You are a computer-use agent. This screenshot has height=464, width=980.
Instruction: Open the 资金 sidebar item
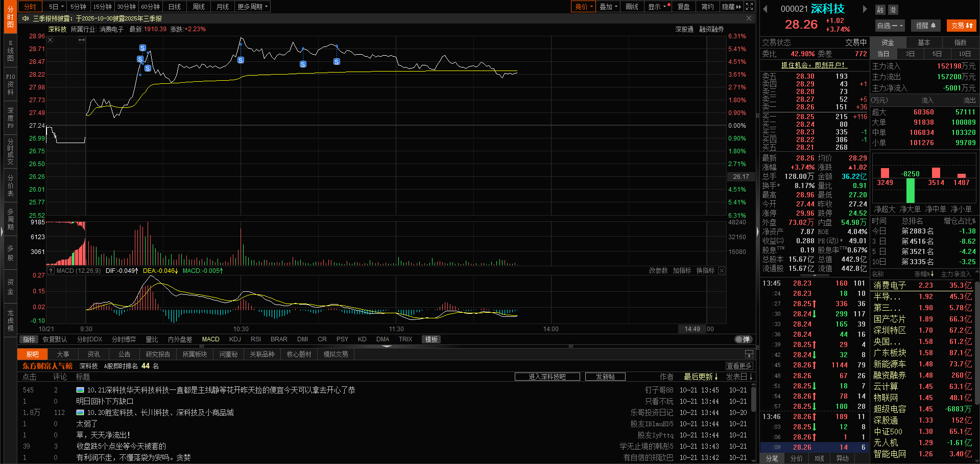click(10, 287)
